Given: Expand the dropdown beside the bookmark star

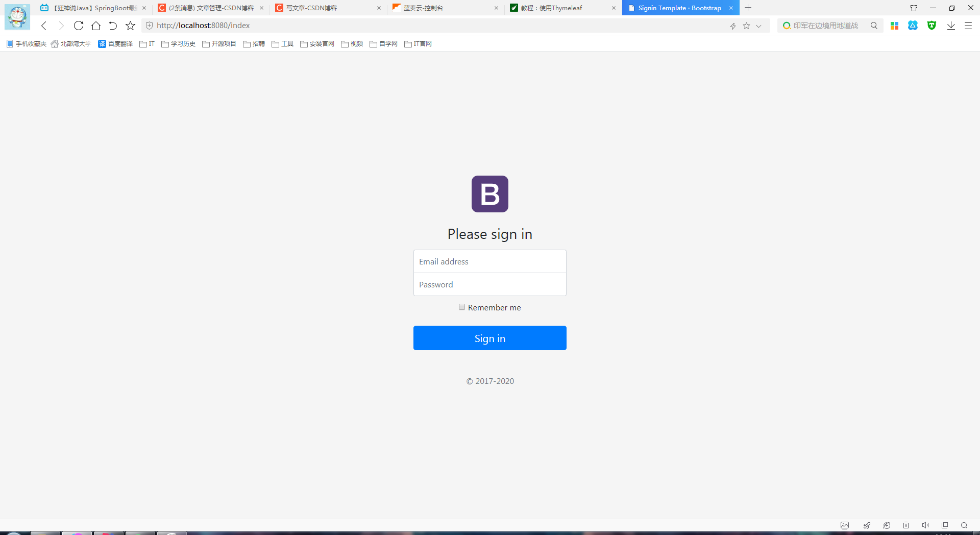Looking at the screenshot, I should pyautogui.click(x=759, y=26).
